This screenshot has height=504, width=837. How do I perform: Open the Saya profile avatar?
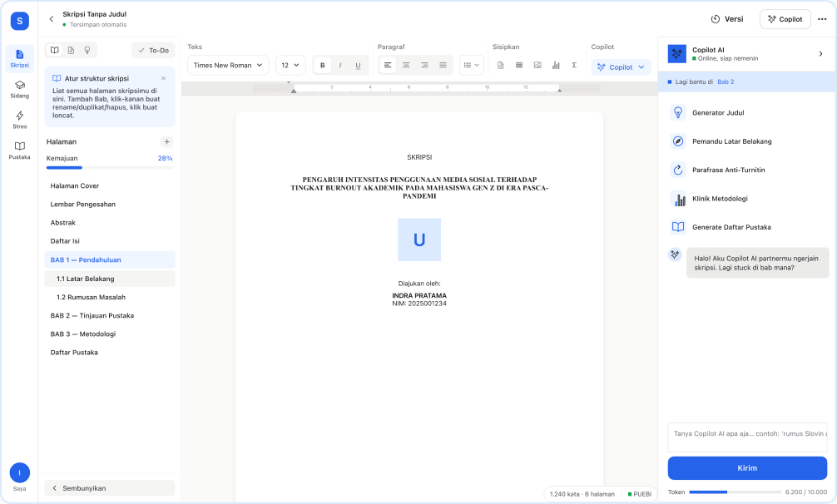(x=20, y=472)
